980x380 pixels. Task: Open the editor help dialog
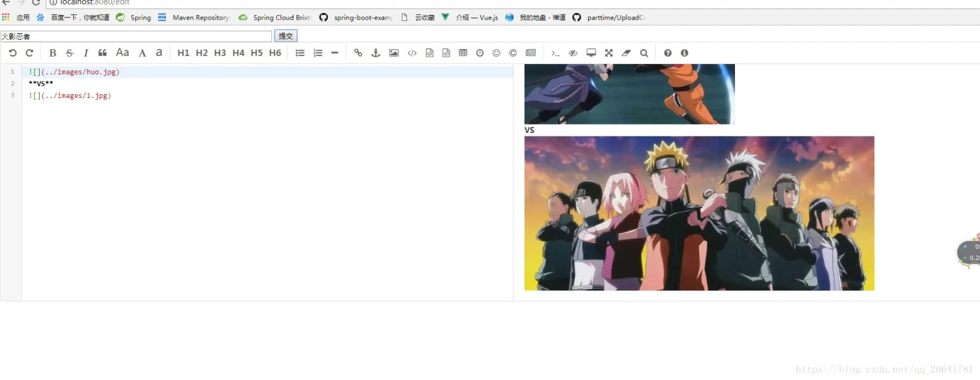point(668,53)
